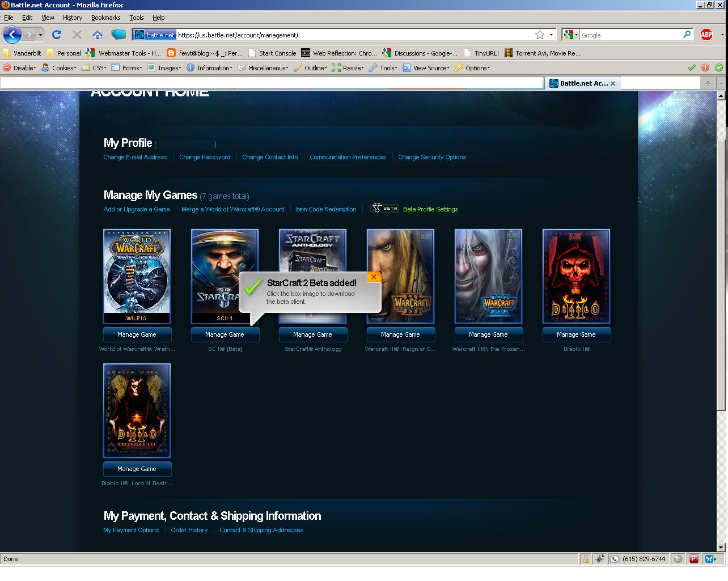Click Change E-mail Address link
The height and width of the screenshot is (581, 728).
pos(135,157)
